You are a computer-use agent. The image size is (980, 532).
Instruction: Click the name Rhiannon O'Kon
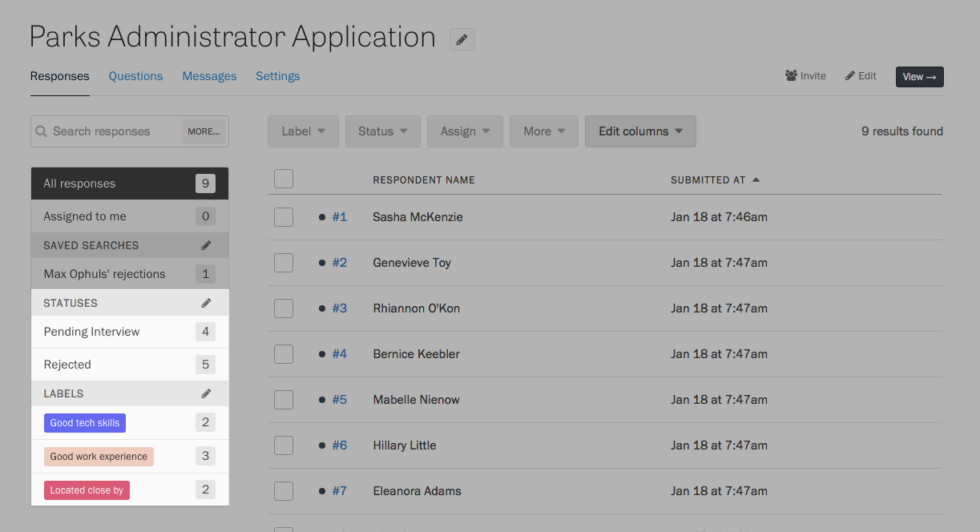(417, 308)
